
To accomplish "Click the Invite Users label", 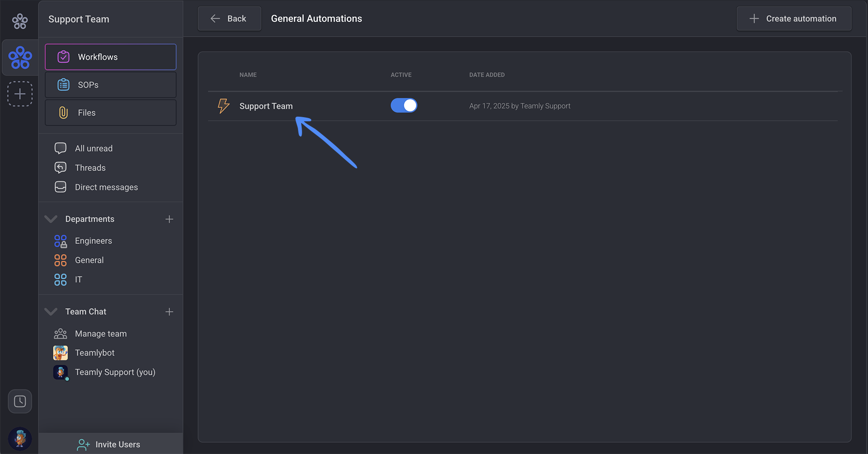I will [118, 444].
